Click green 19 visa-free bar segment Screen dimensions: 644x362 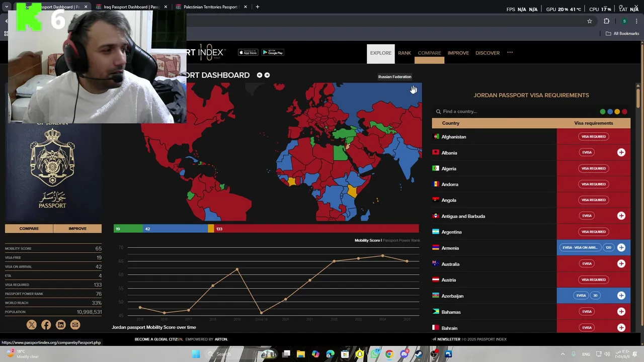[x=128, y=229]
